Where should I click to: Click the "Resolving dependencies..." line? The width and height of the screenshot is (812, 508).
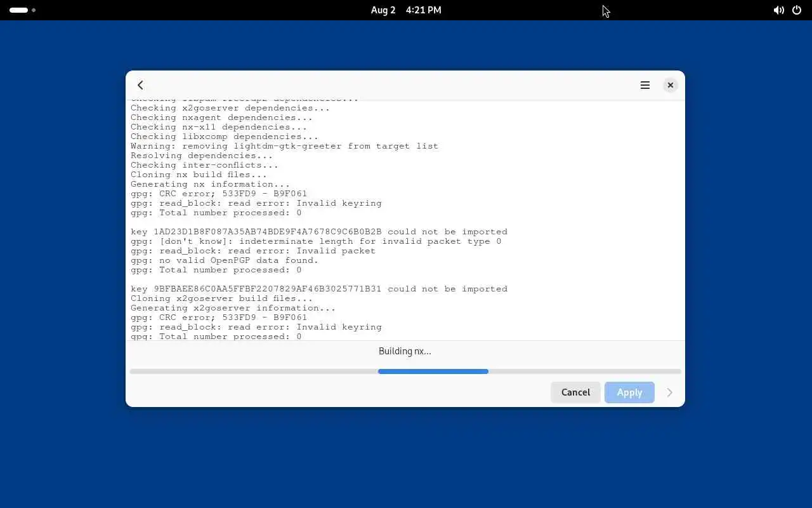202,156
